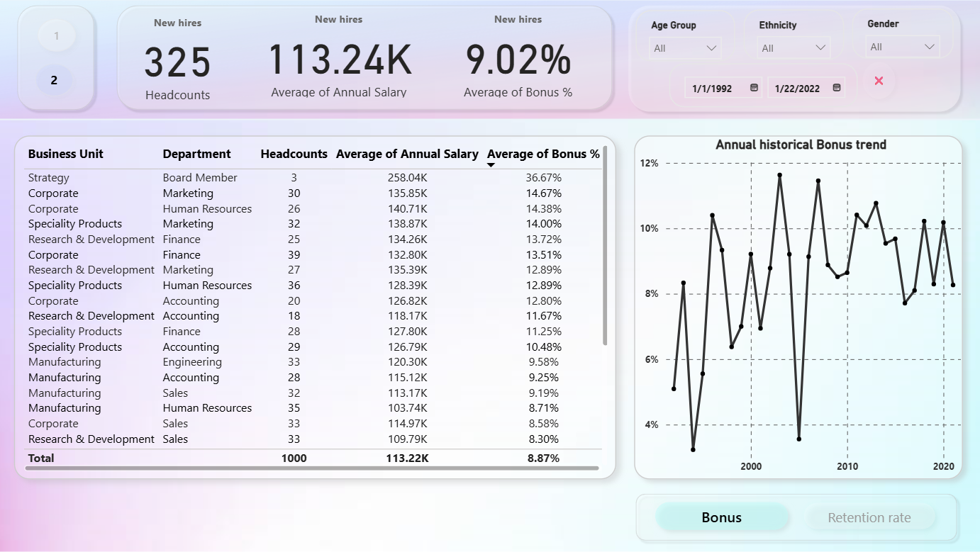Screen dimensions: 980x552
Task: Click the Total row label
Action: (x=41, y=458)
